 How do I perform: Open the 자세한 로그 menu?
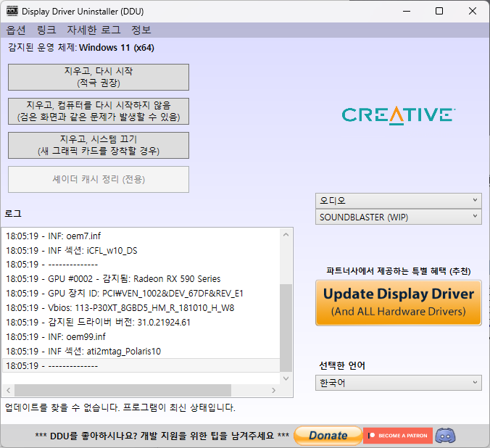coord(94,30)
